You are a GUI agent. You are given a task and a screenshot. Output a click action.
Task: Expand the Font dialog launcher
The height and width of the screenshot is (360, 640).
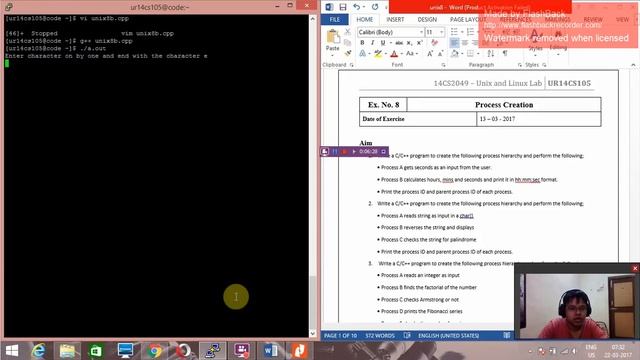click(443, 65)
